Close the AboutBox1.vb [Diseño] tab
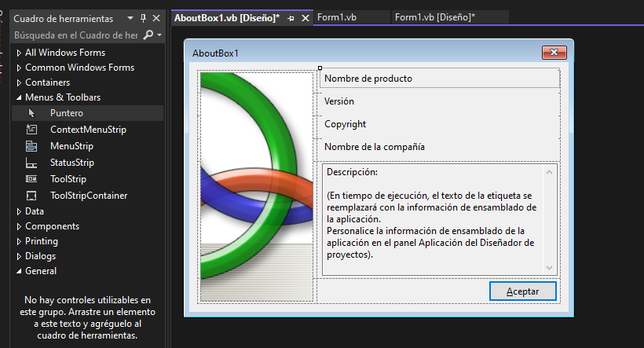 click(305, 17)
